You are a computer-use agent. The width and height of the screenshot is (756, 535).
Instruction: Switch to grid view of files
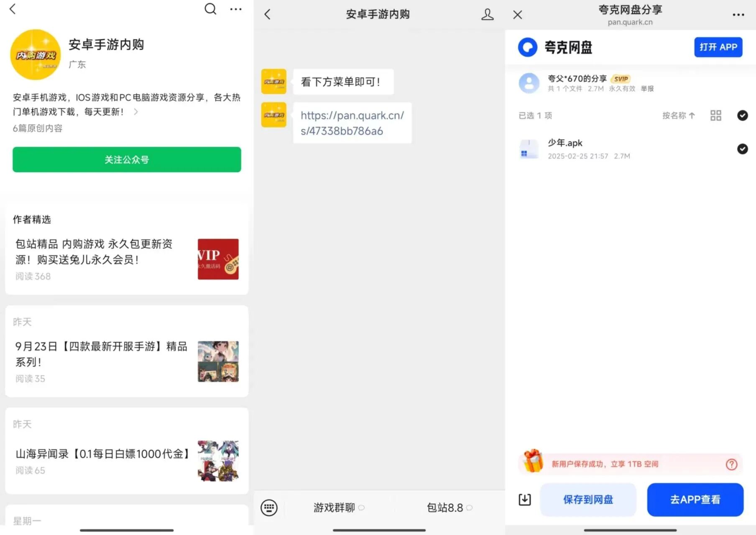(716, 115)
